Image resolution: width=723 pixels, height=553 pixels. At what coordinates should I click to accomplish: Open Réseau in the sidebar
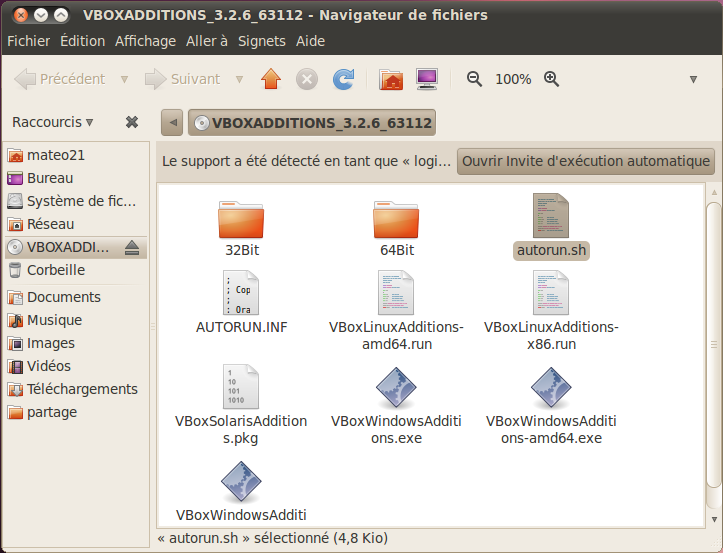coord(76,224)
